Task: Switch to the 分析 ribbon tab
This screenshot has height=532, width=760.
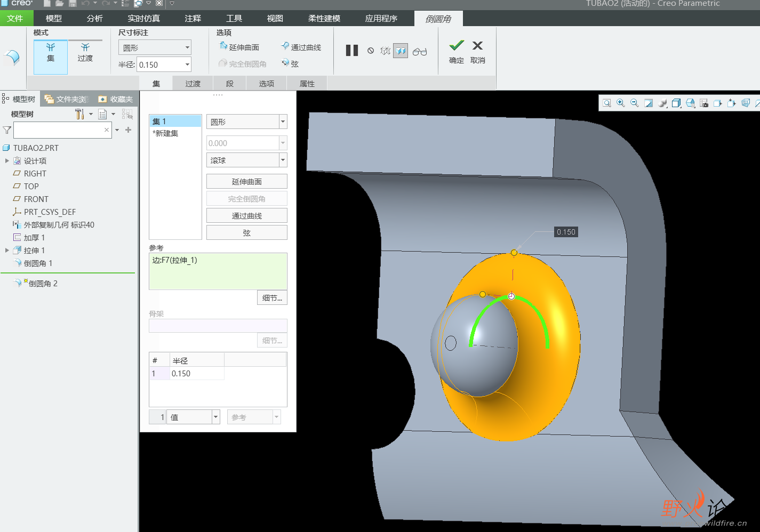Action: click(94, 18)
